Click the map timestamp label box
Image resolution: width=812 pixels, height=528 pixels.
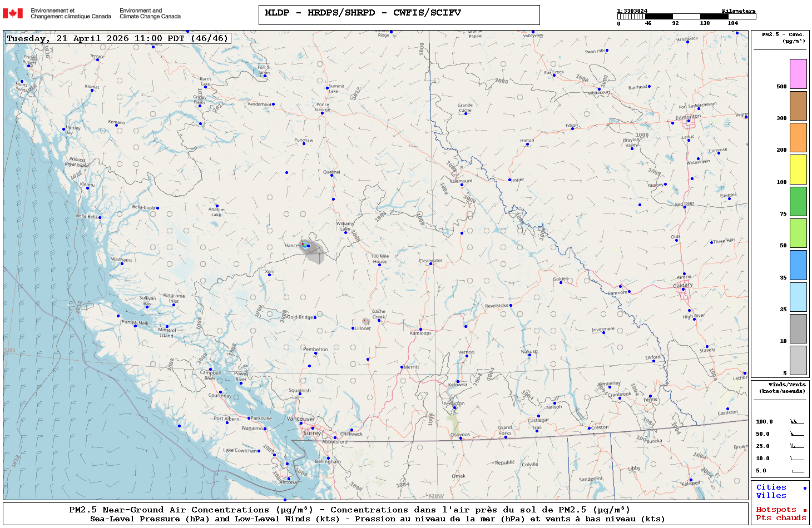click(117, 38)
